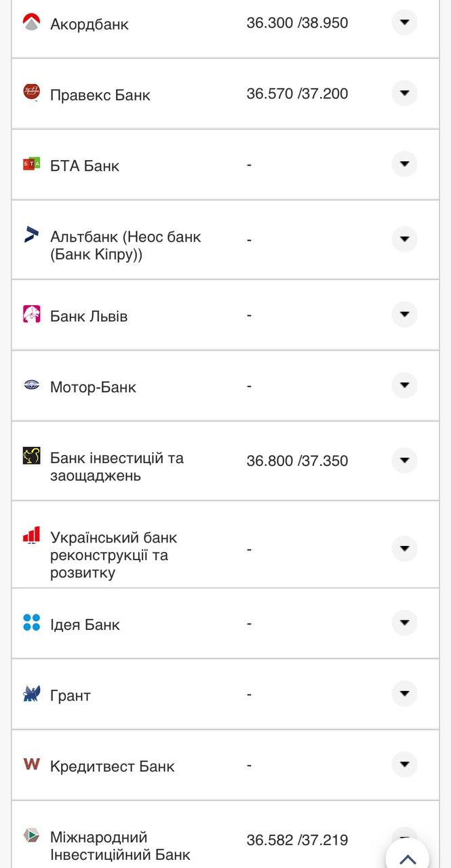The image size is (451, 868).
Task: Click the Правекс Банк logo icon
Action: click(31, 92)
